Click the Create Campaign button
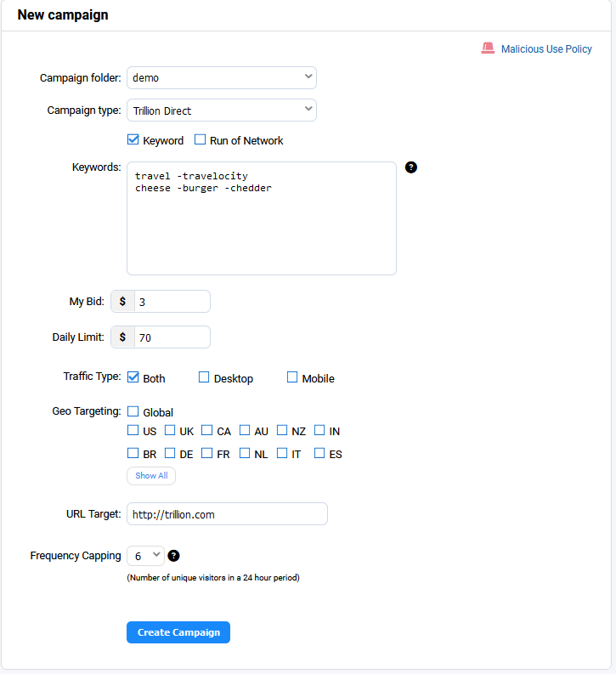Image resolution: width=616 pixels, height=674 pixels. (178, 632)
